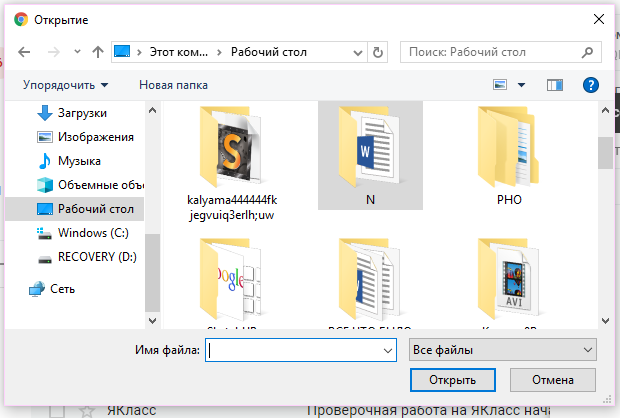620x418 pixels.
Task: Click the search magnifier icon
Action: tap(588, 52)
